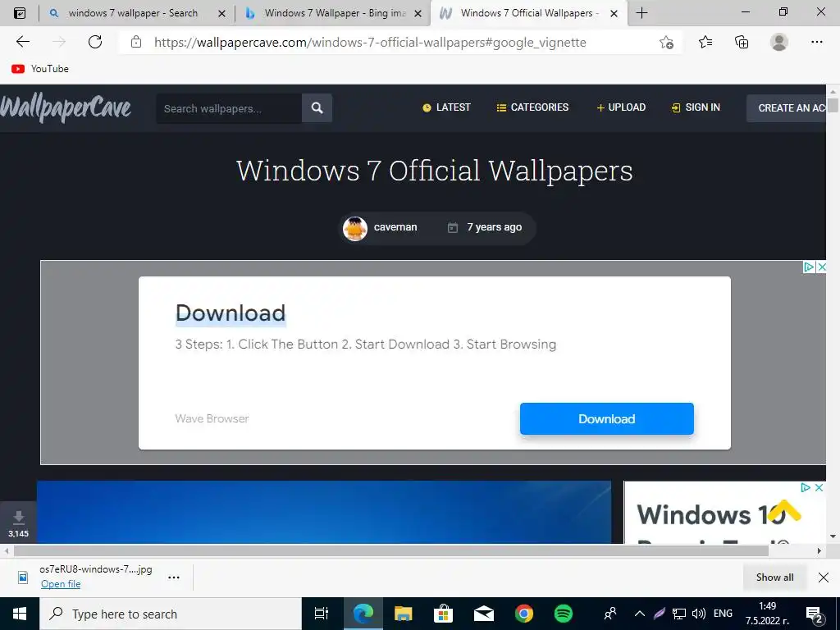Image resolution: width=840 pixels, height=630 pixels.
Task: Click the WallpaperCave logo
Action: point(66,108)
